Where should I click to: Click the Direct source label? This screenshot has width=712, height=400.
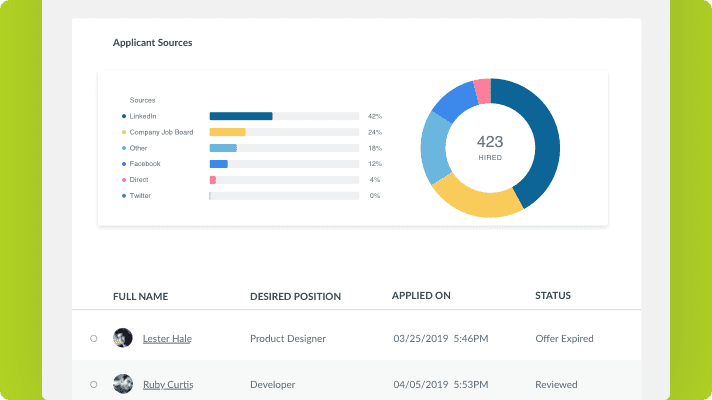[x=138, y=180]
